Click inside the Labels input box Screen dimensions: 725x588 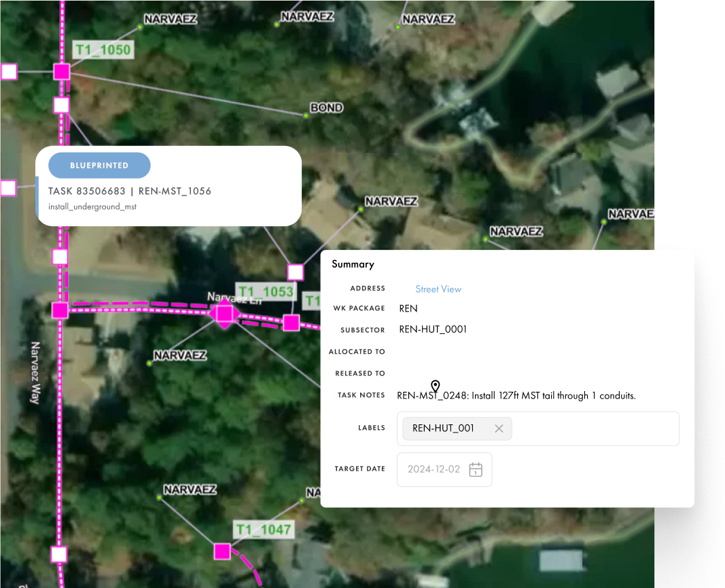[x=537, y=428]
